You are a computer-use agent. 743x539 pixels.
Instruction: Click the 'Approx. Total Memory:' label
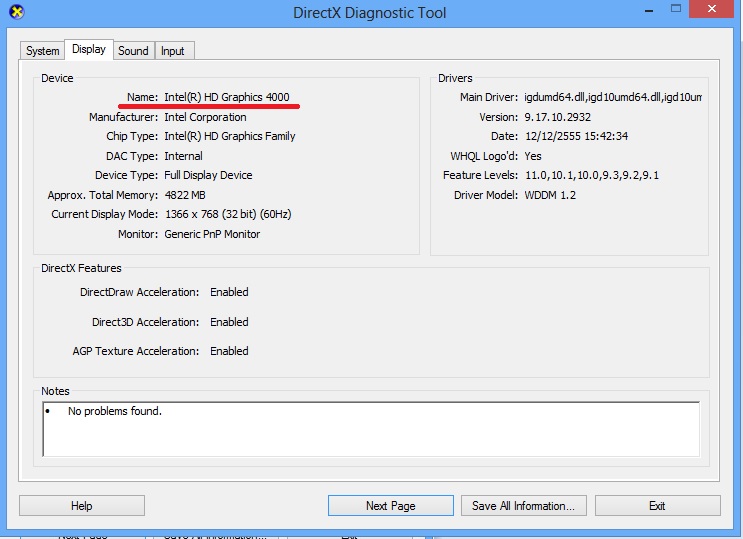tap(103, 195)
